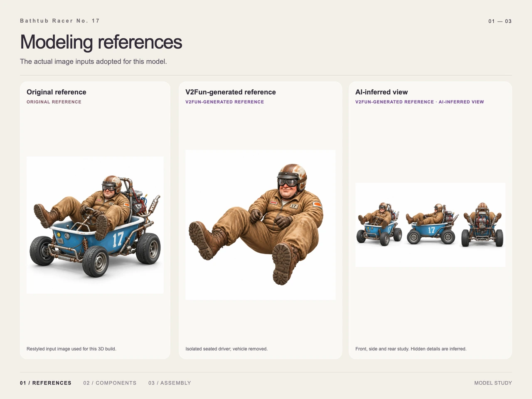Click the purple tag under 'V2Fun-generated reference' title
The width and height of the screenshot is (532, 399).
coord(225,102)
